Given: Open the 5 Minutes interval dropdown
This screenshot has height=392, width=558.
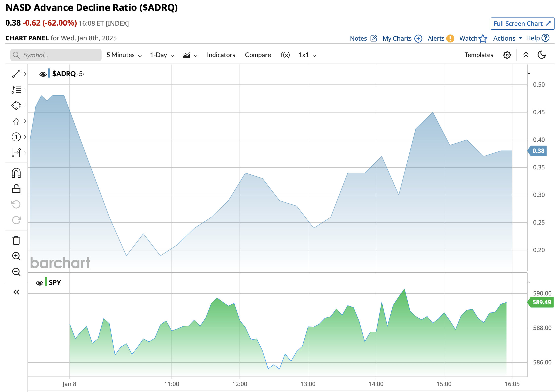Looking at the screenshot, I should tap(124, 55).
